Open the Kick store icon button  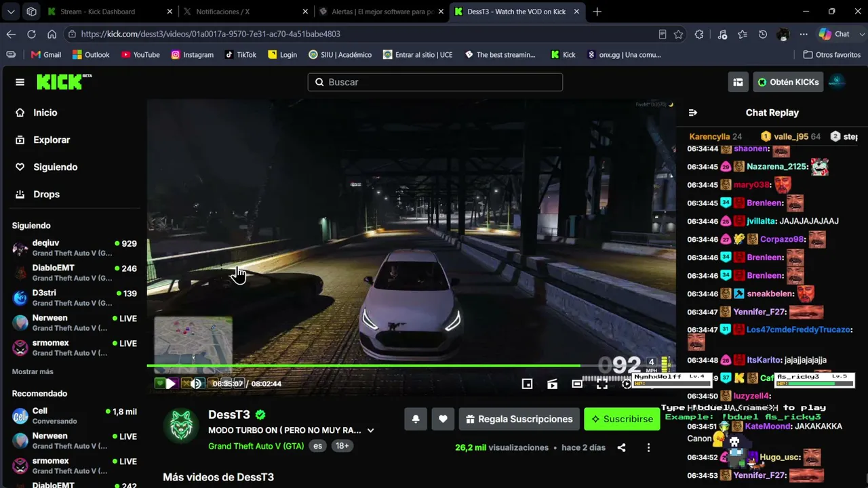point(738,82)
